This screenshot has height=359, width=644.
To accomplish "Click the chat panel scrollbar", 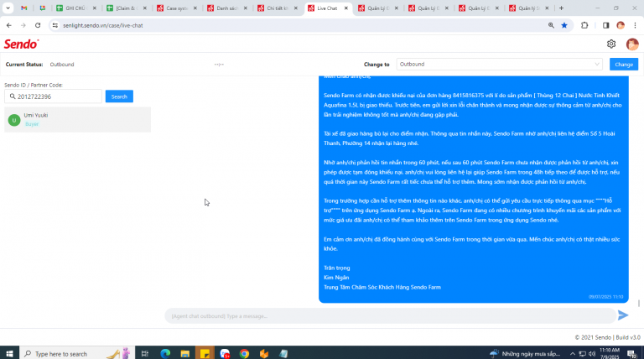I will 639,303.
